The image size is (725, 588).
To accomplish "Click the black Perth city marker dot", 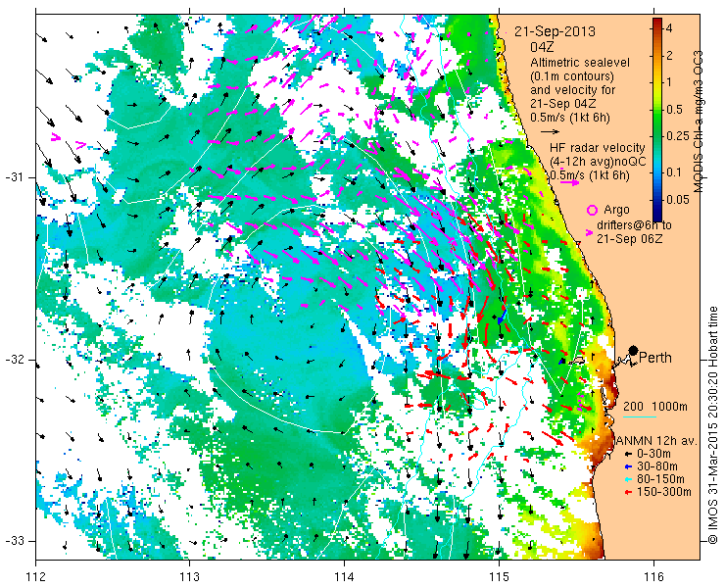I will 634,351.
